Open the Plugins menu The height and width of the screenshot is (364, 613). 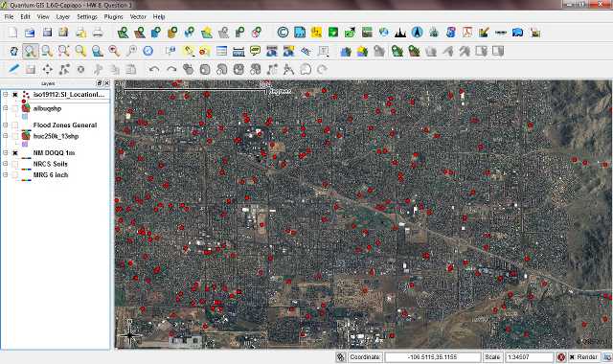point(113,17)
